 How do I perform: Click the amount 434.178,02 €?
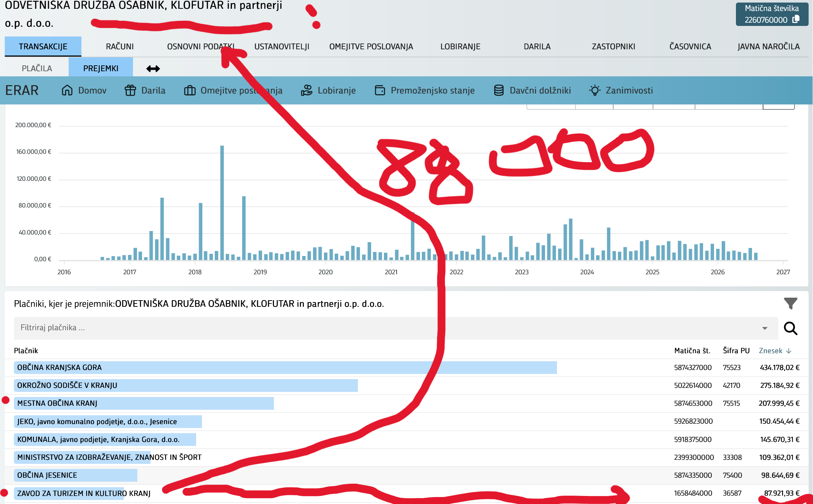(x=780, y=368)
